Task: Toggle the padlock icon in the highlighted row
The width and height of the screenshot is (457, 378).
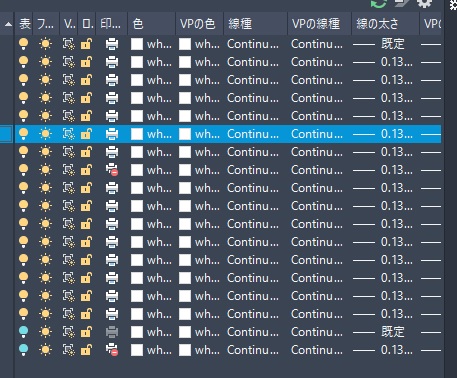Action: 86,134
